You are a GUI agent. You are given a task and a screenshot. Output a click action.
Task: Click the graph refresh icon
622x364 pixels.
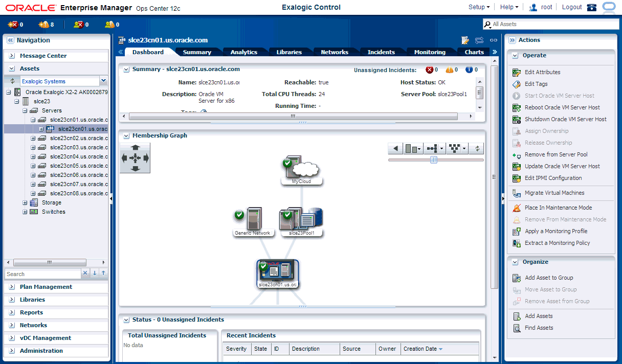[x=477, y=148]
